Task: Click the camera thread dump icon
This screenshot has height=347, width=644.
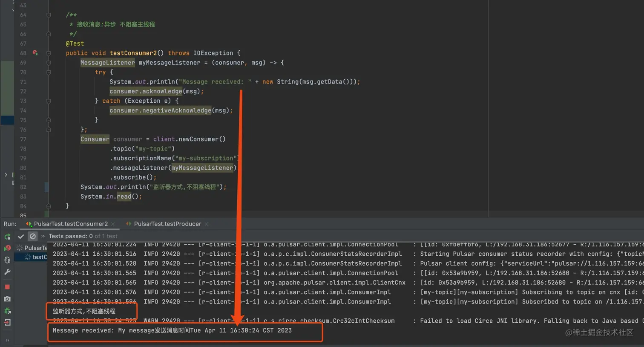Action: pyautogui.click(x=7, y=299)
